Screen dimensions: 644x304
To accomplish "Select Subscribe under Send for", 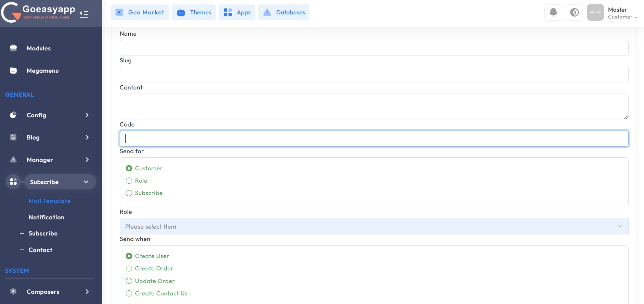I will 129,193.
